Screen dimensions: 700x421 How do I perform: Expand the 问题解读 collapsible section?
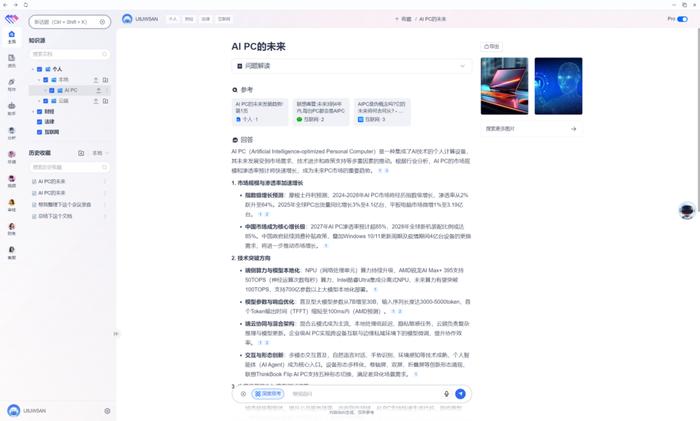[x=351, y=66]
